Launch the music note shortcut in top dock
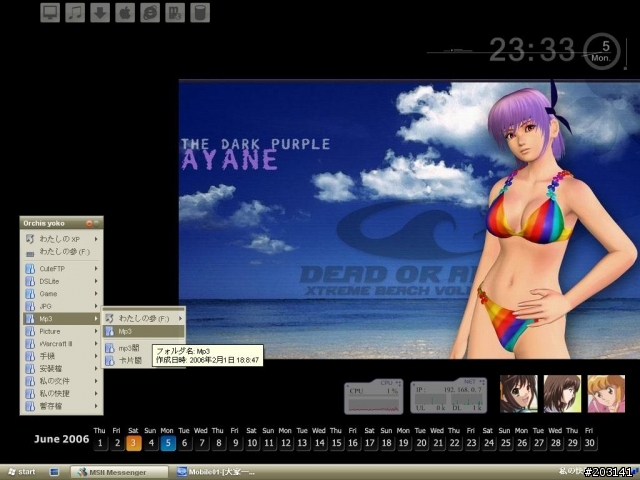This screenshot has height=480, width=640. pyautogui.click(x=75, y=13)
